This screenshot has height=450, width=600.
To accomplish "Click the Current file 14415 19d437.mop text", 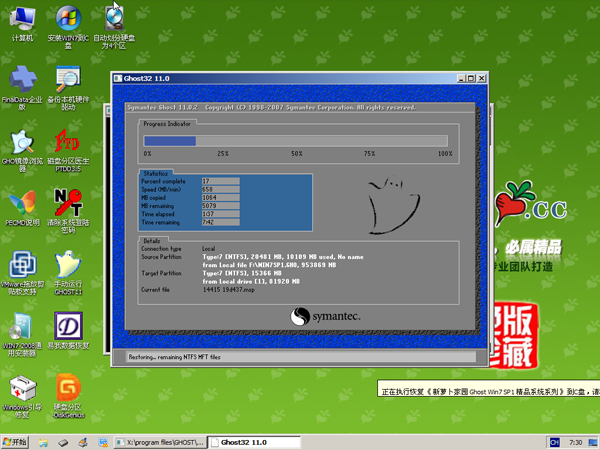I will click(x=228, y=290).
